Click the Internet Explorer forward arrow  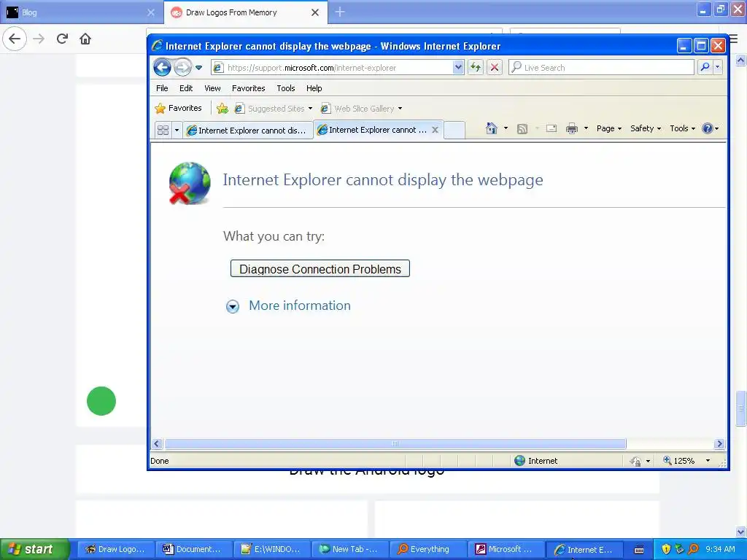182,68
